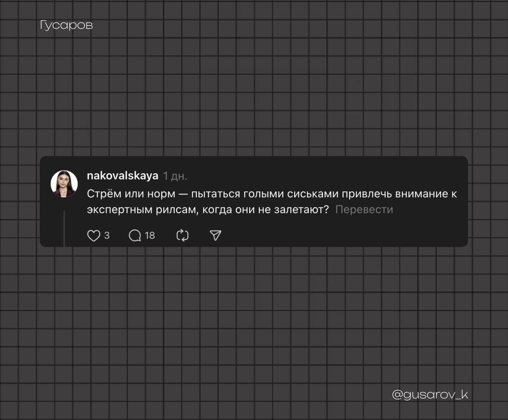
Task: Open the nakovalskaya profile avatar
Action: point(64,184)
